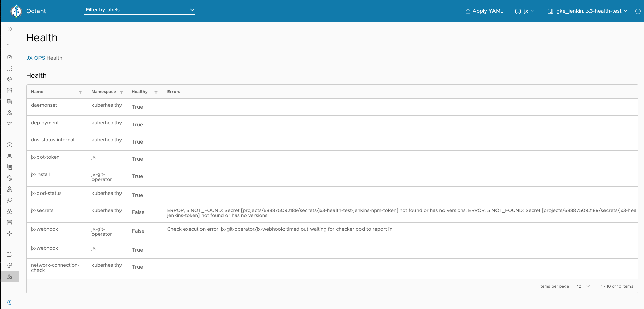Screen dimensions: 644x309
Task: Select the highlighted user-gear Health icon in sidebar
Action: (9, 276)
